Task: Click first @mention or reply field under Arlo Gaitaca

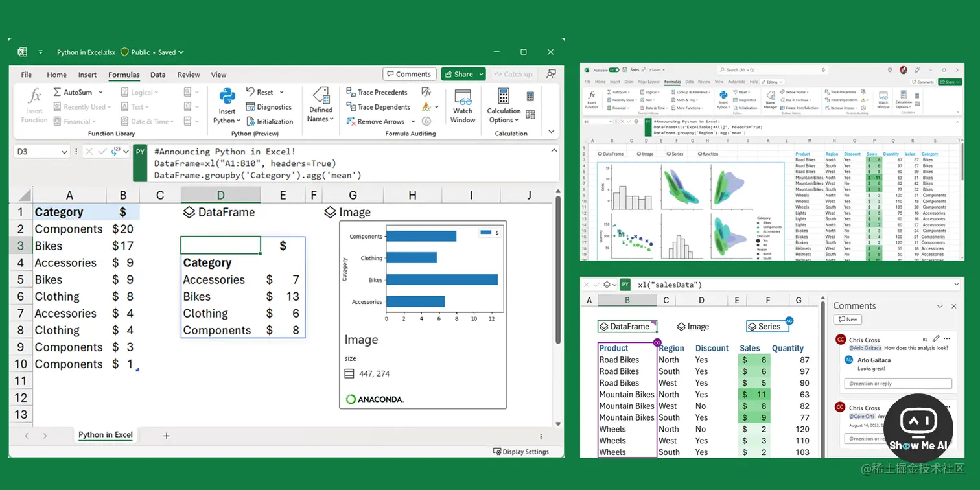Action: pos(898,383)
